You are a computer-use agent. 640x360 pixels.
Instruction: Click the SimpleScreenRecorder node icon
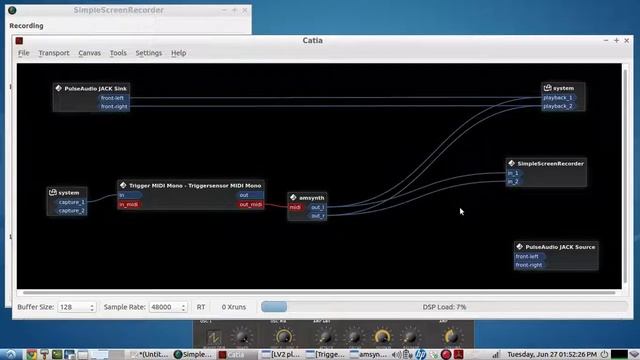pos(511,163)
